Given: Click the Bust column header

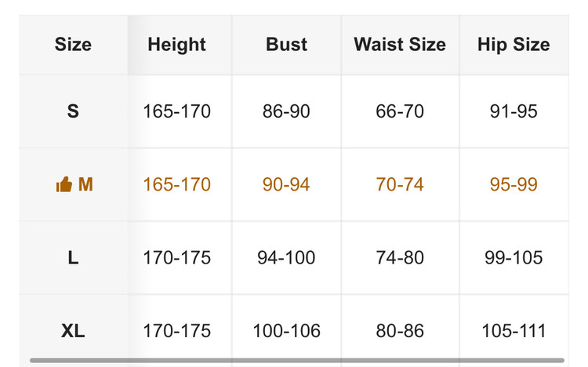Looking at the screenshot, I should point(286,44).
